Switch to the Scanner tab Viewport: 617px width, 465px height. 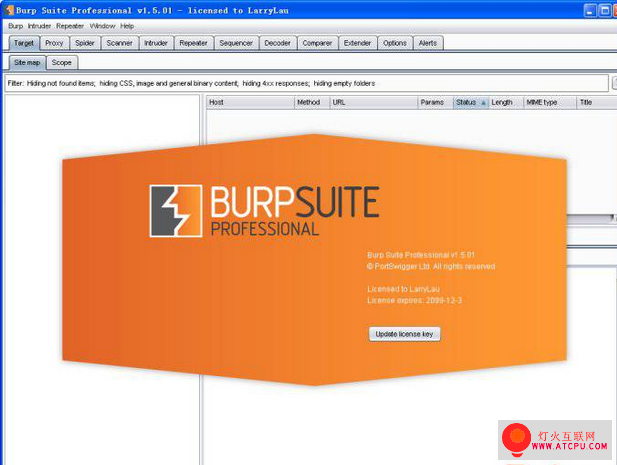click(x=120, y=43)
